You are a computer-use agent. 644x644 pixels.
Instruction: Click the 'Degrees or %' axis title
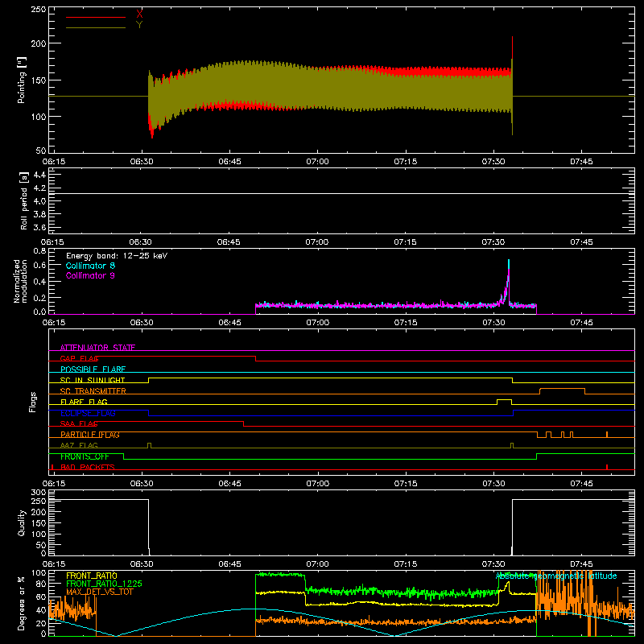(x=22, y=604)
